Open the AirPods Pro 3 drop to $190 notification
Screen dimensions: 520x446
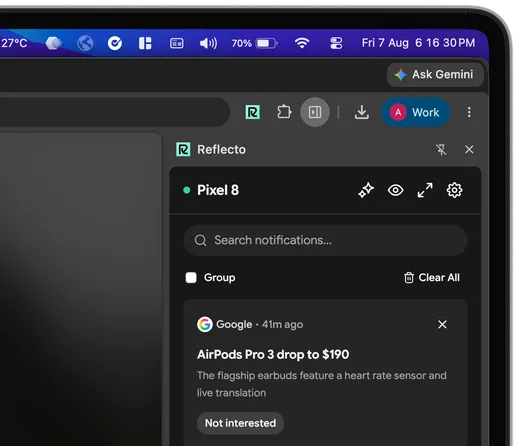point(273,354)
